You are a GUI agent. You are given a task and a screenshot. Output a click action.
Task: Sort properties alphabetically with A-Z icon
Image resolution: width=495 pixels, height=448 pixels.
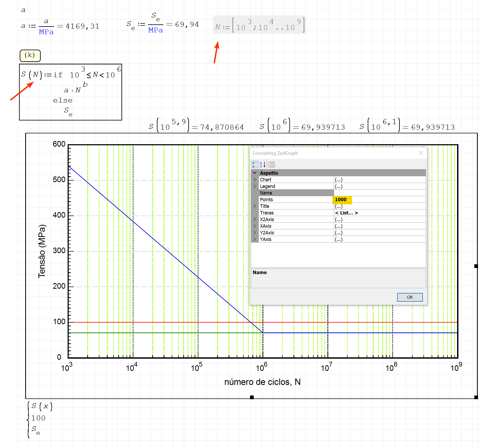coord(262,165)
